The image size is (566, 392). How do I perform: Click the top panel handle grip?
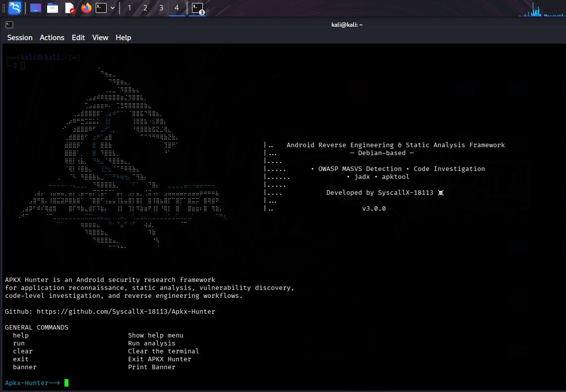click(x=4, y=8)
